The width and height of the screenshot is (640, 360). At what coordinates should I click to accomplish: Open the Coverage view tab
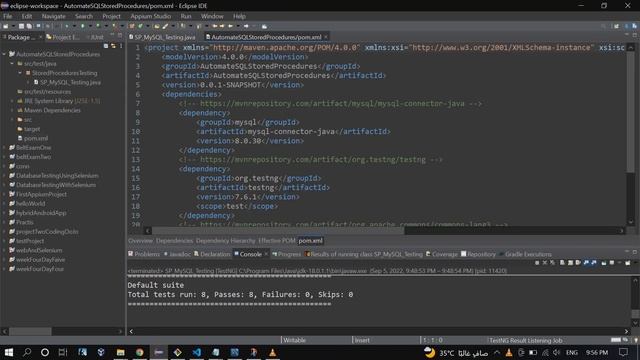click(441, 254)
